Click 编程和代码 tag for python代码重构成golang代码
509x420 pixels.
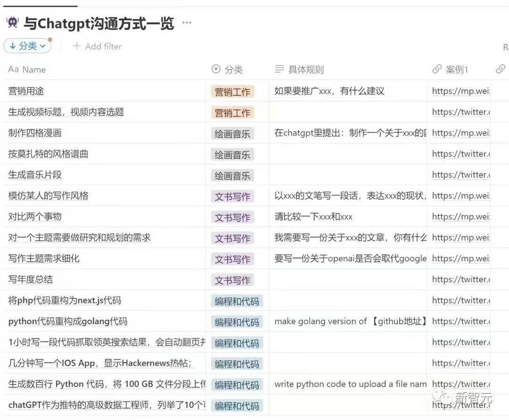pyautogui.click(x=237, y=323)
